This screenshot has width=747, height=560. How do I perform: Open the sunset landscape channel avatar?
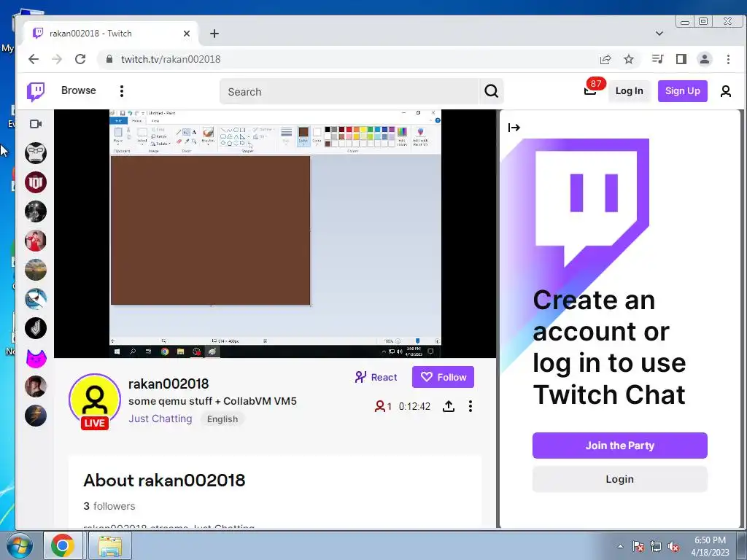[36, 270]
